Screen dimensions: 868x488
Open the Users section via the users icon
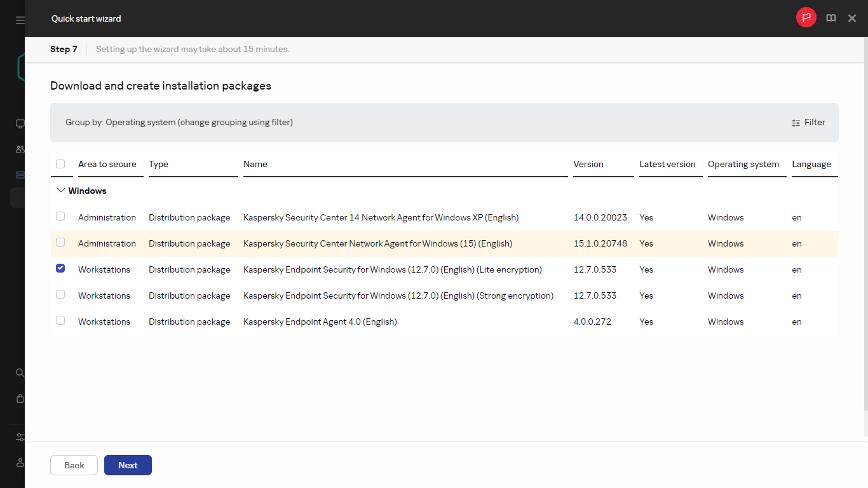click(20, 149)
